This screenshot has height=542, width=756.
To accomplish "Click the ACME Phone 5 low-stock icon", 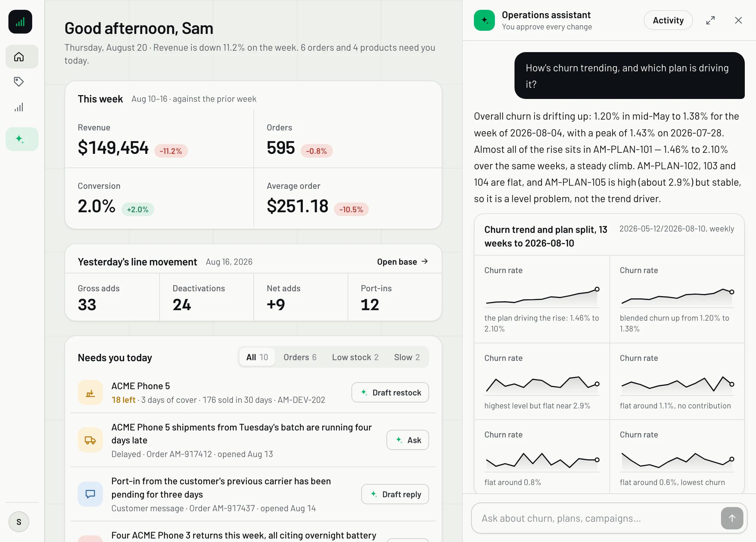I will tap(90, 392).
